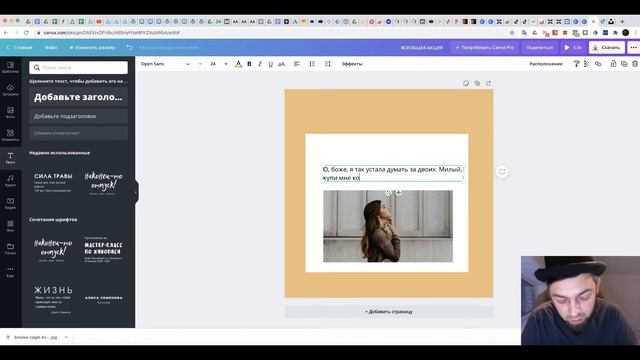Change text alignment
Screen dimensions: 640x360
pyautogui.click(x=297, y=64)
